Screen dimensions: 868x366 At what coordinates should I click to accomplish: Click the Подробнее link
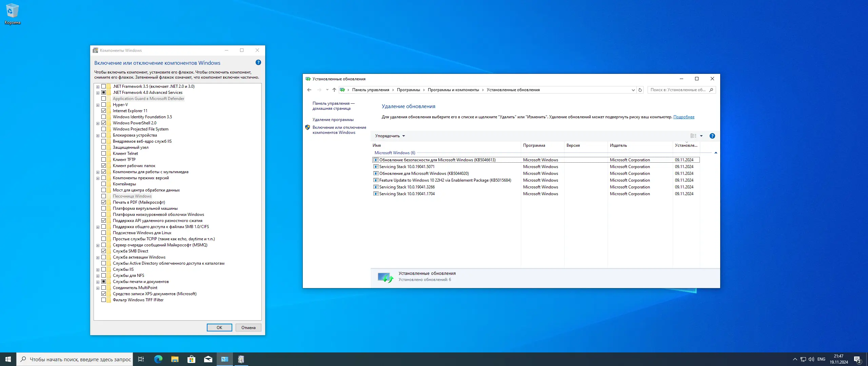point(684,117)
